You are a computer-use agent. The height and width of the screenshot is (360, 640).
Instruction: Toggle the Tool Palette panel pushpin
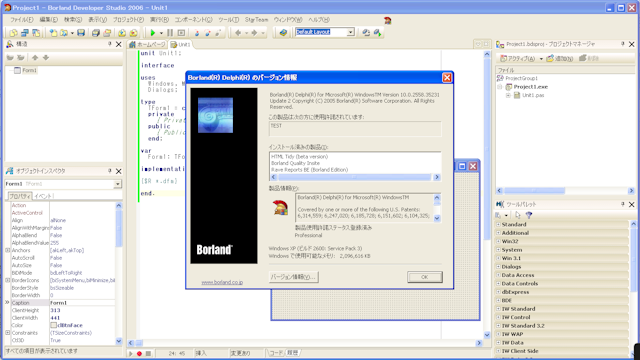coord(622,204)
